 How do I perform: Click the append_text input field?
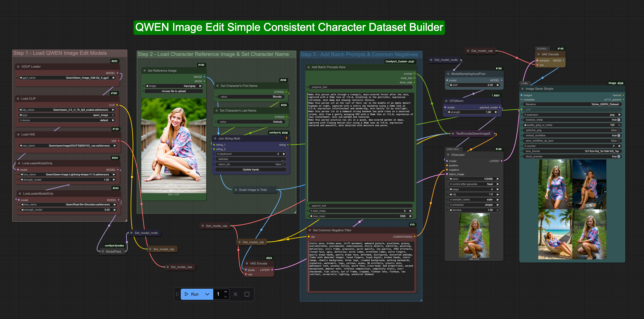pyautogui.click(x=361, y=206)
